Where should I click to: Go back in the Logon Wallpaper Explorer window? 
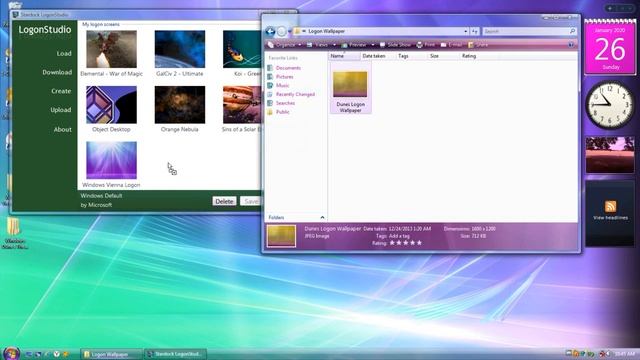tap(270, 31)
